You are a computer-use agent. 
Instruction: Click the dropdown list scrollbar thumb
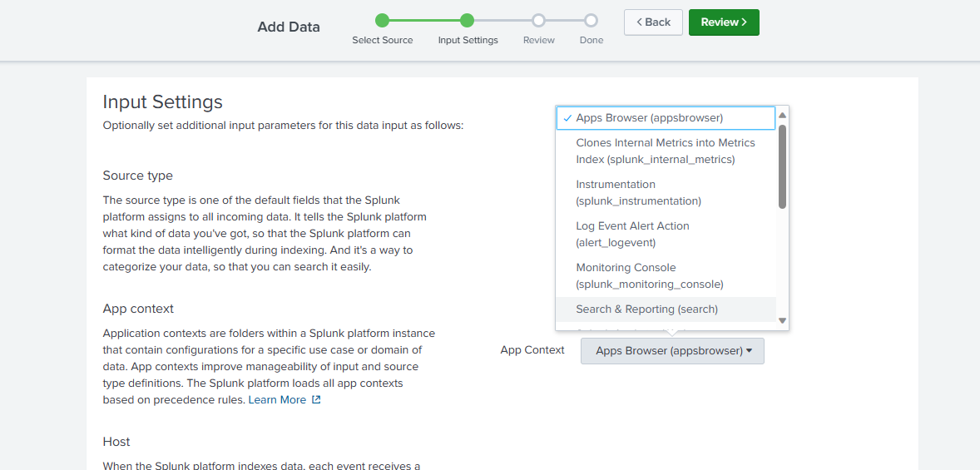(782, 166)
